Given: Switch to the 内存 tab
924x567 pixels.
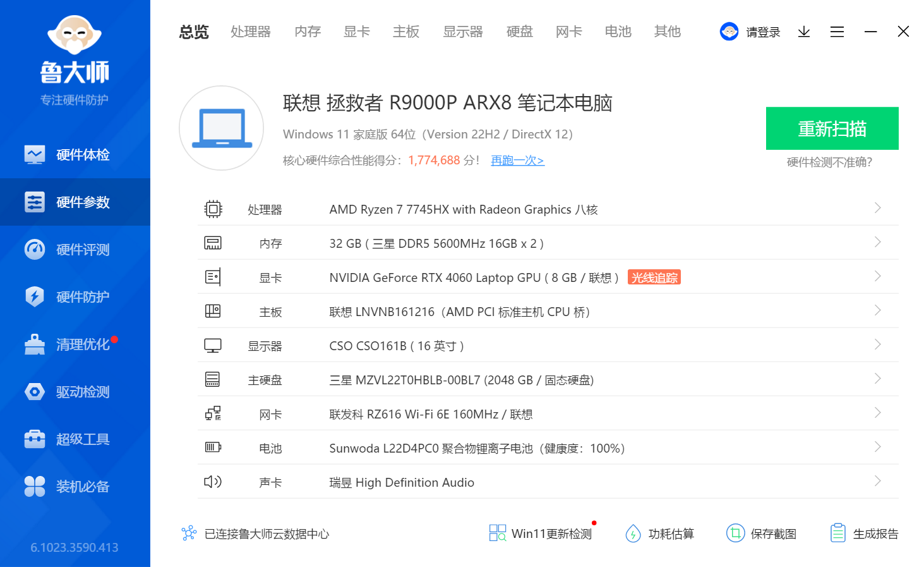Looking at the screenshot, I should 308,32.
